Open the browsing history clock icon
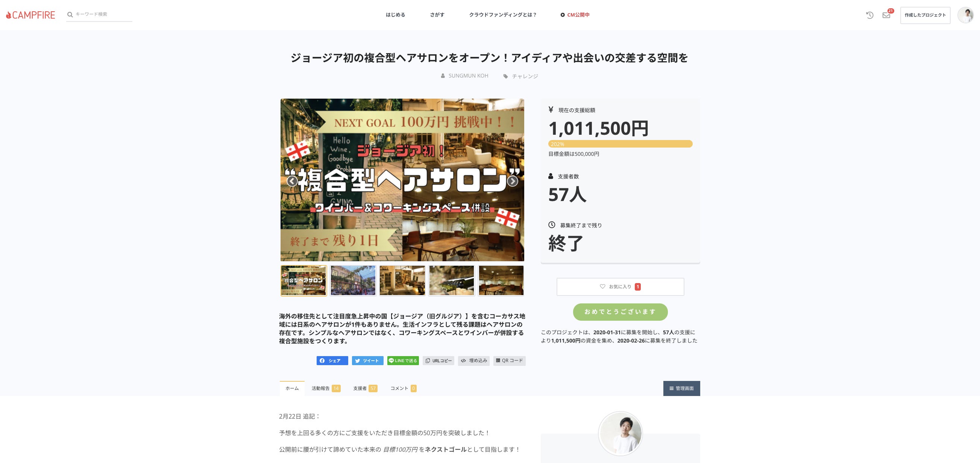Image resolution: width=980 pixels, height=463 pixels. [869, 15]
